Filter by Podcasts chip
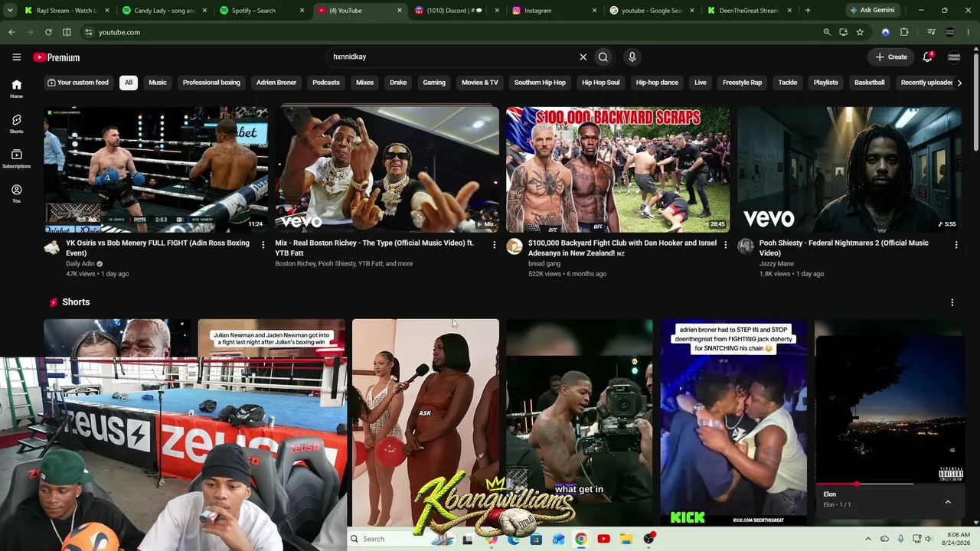 tap(326, 83)
